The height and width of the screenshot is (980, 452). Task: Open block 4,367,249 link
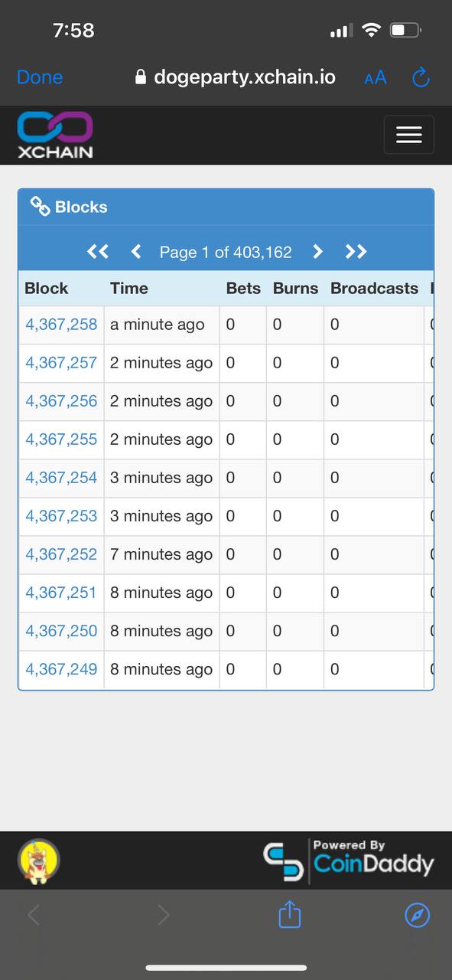(x=61, y=669)
